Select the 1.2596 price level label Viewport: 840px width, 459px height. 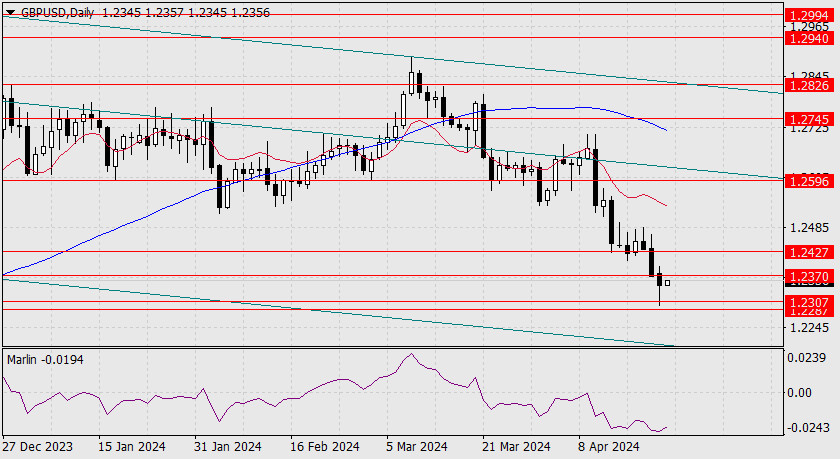point(809,181)
